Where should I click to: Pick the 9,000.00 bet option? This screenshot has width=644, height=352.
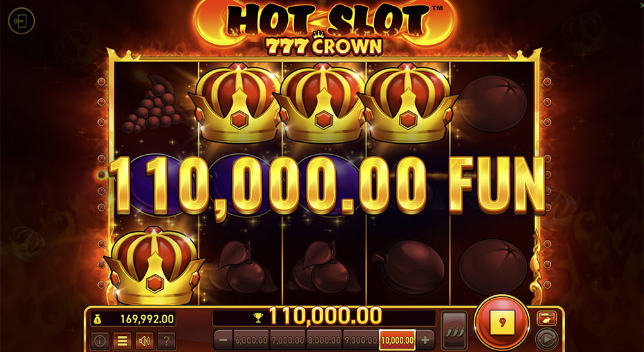click(361, 340)
